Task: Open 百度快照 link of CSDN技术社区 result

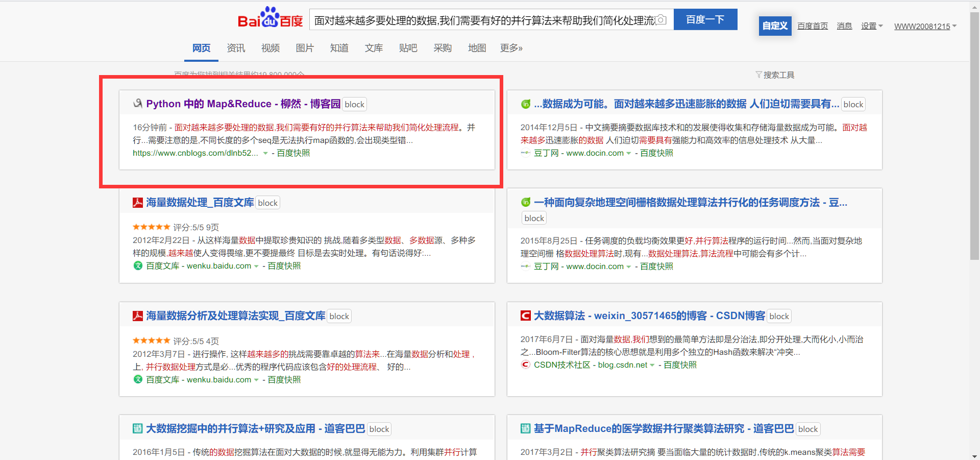Action: point(680,365)
